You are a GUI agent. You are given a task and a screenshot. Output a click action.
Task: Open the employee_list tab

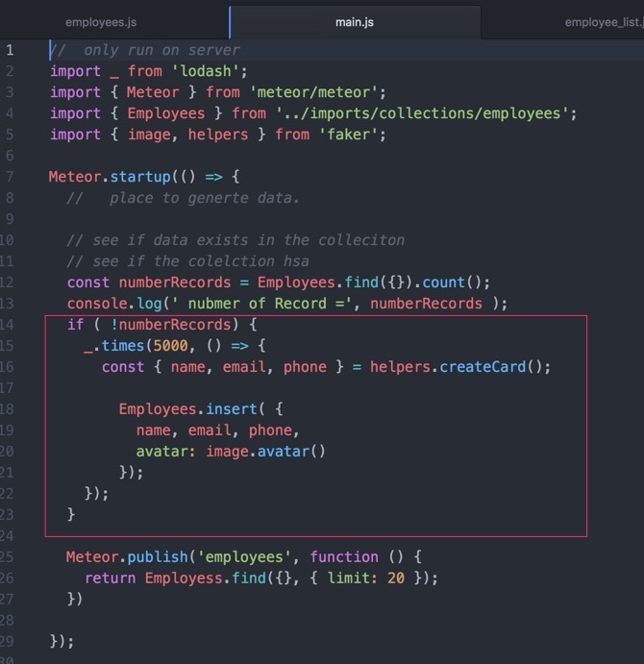click(x=604, y=22)
